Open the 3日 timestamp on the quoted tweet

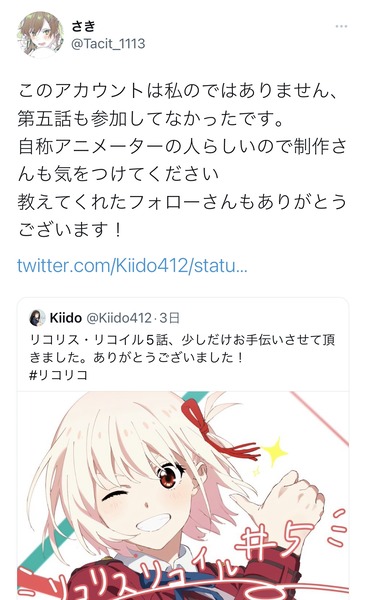pos(169,318)
